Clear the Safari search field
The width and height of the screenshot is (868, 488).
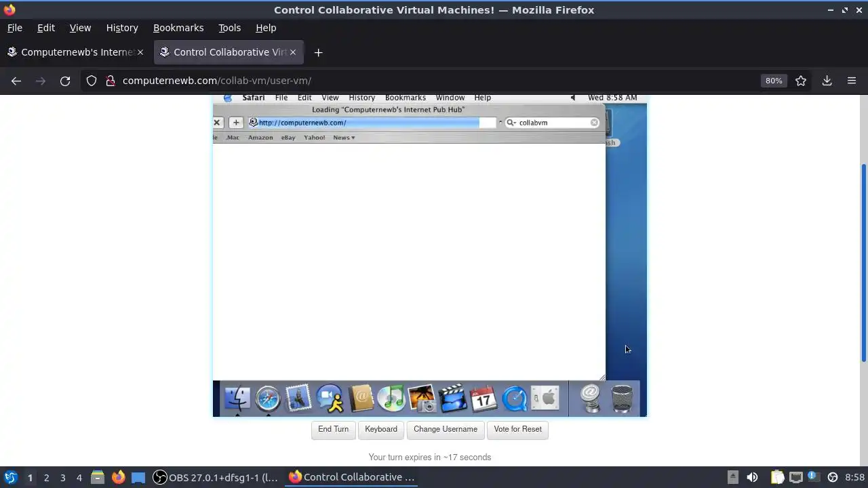[594, 123]
